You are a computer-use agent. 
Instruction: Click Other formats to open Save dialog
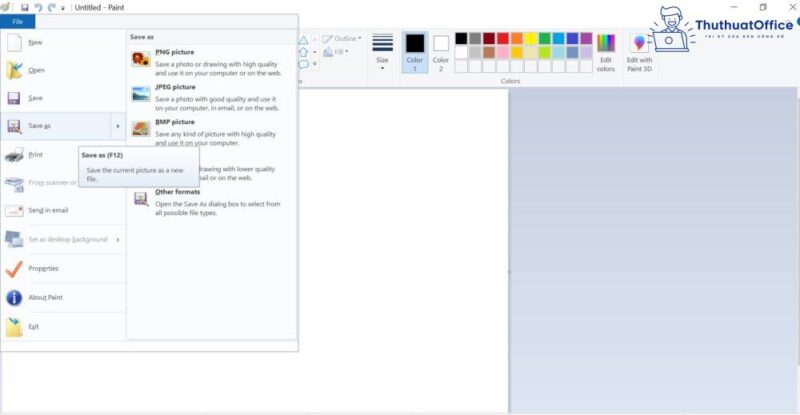(177, 192)
